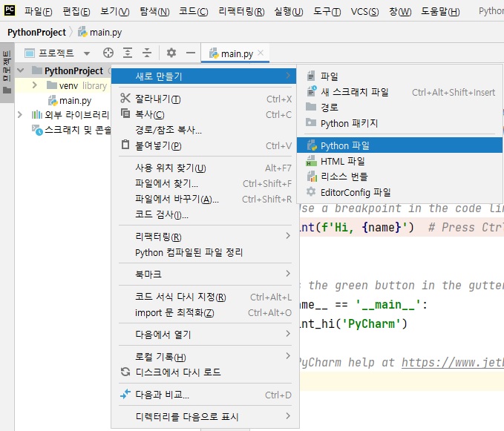This screenshot has height=431, width=504.
Task: Expand 디렉터리를 다음으로 표시 submenu arrow
Action: tap(288, 416)
